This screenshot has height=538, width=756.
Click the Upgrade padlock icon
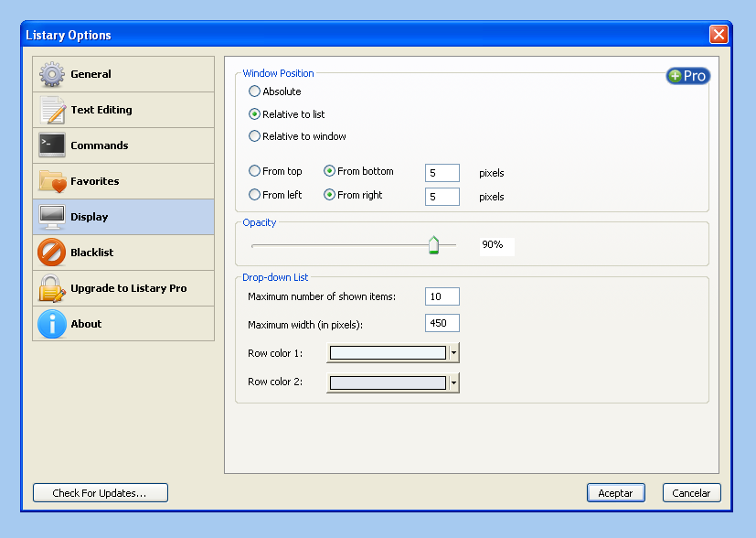(x=52, y=288)
